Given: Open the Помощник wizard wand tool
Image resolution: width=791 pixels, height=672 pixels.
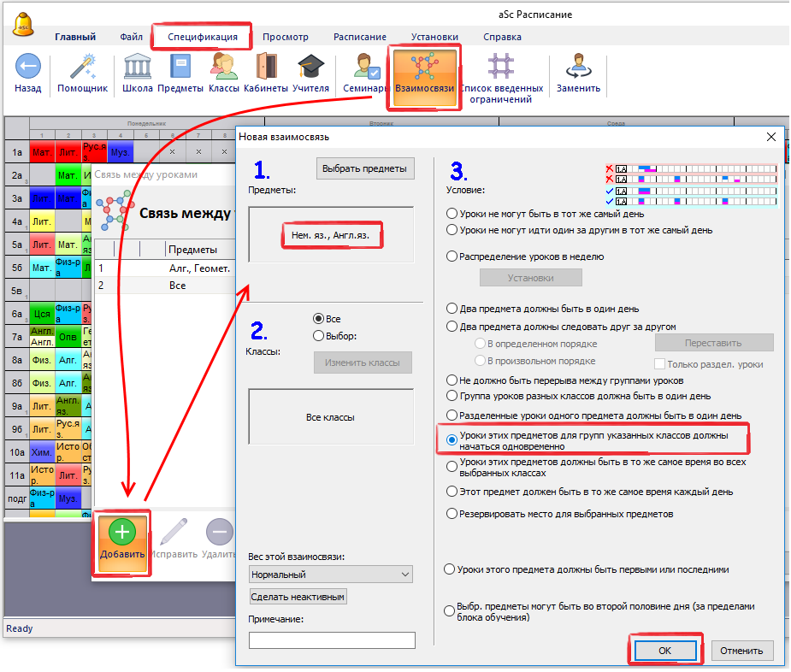Looking at the screenshot, I should point(82,67).
